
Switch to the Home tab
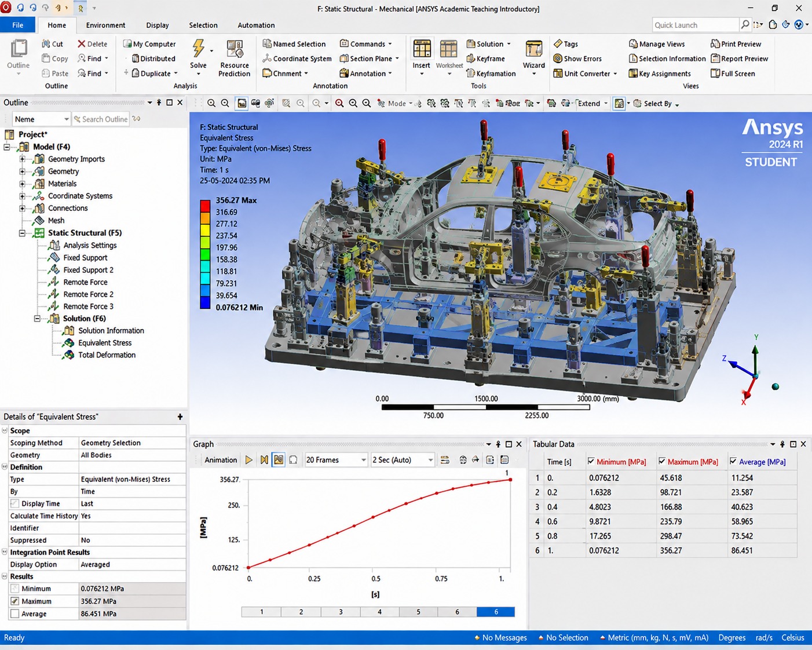(x=57, y=25)
